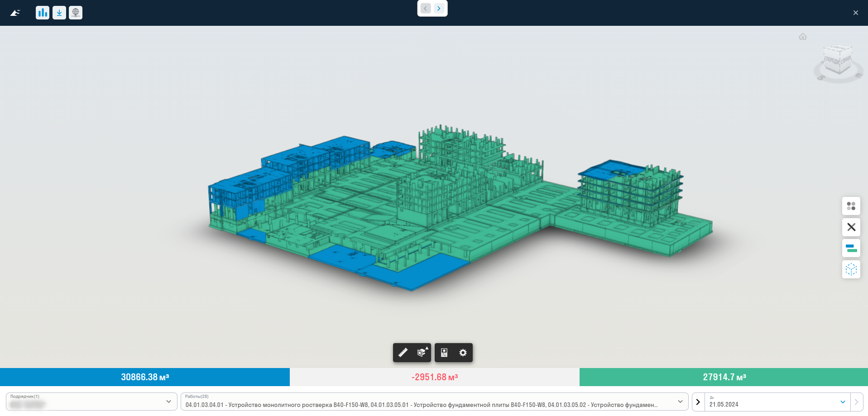This screenshot has height=416, width=868.
Task: Expand the Работы(28) dropdown list
Action: click(434, 402)
